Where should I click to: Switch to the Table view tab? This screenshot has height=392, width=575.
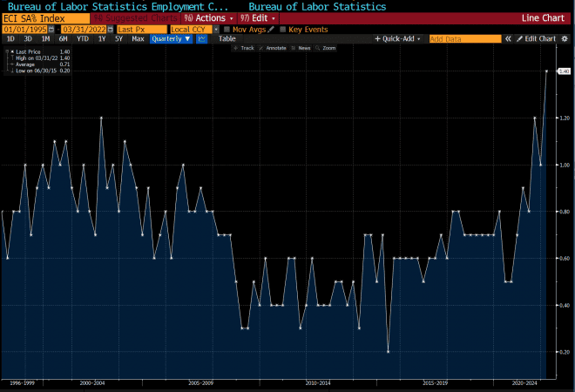(227, 39)
